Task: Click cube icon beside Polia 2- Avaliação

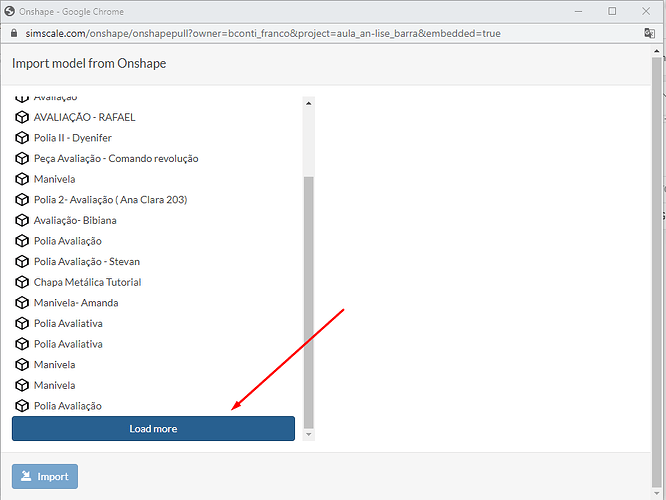Action: pos(22,200)
